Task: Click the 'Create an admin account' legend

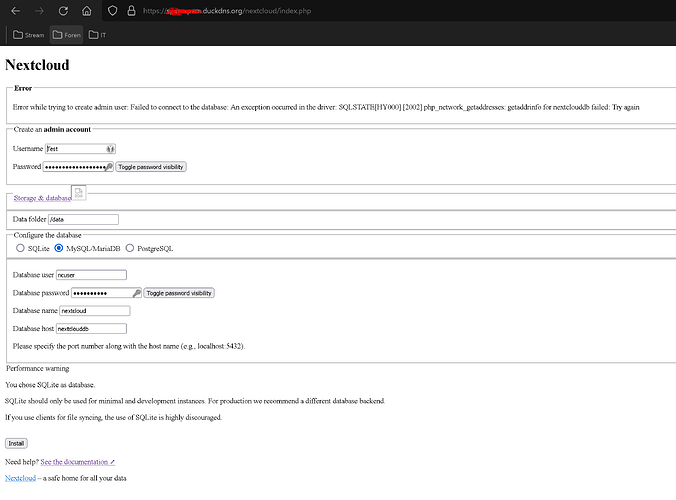Action: 52,129
